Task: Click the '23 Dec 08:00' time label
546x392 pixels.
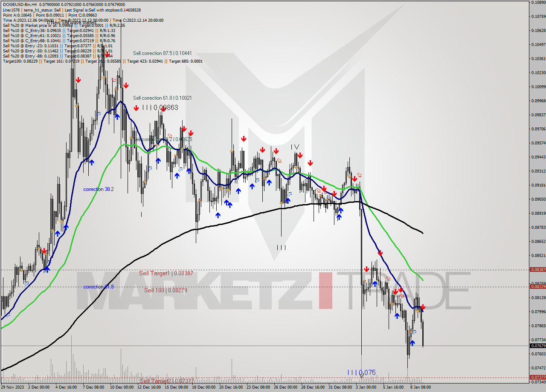Action: click(258, 387)
